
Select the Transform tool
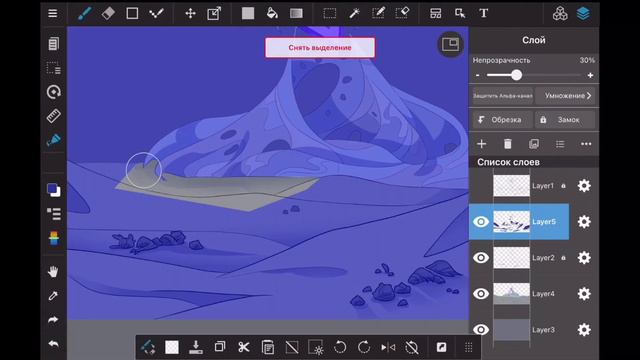(214, 13)
